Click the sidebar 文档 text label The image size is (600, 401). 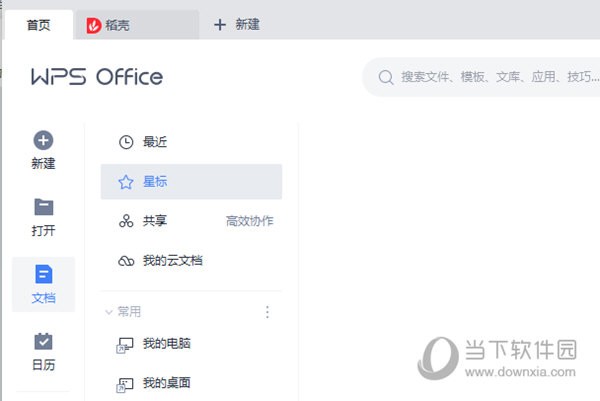pyautogui.click(x=43, y=298)
